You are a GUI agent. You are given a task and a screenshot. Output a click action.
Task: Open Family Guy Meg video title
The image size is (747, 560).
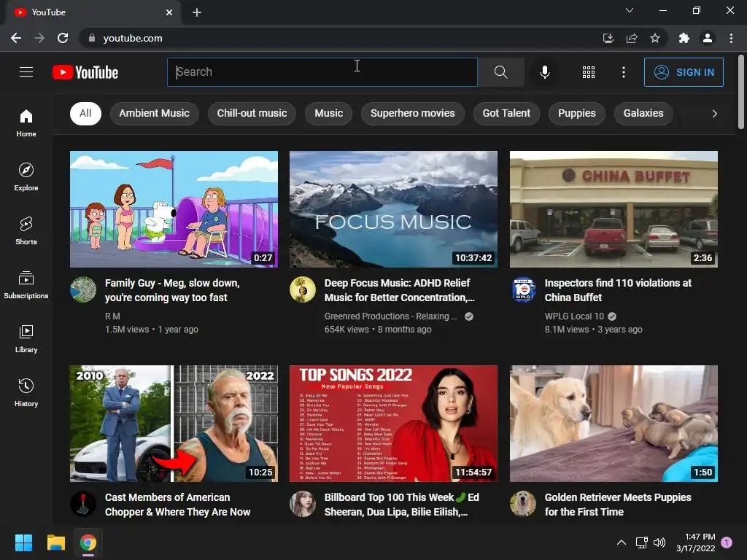172,290
